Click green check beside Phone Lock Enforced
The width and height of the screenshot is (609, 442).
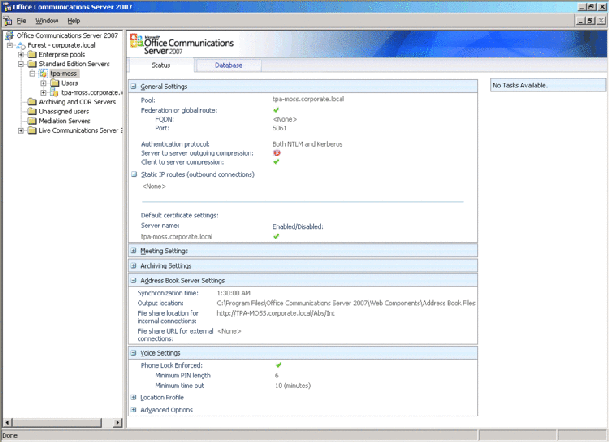pos(278,365)
